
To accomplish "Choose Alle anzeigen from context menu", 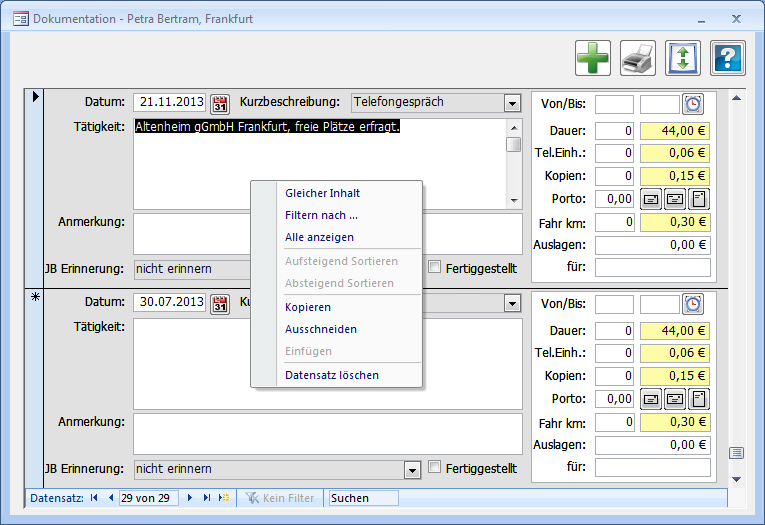I will coord(319,237).
